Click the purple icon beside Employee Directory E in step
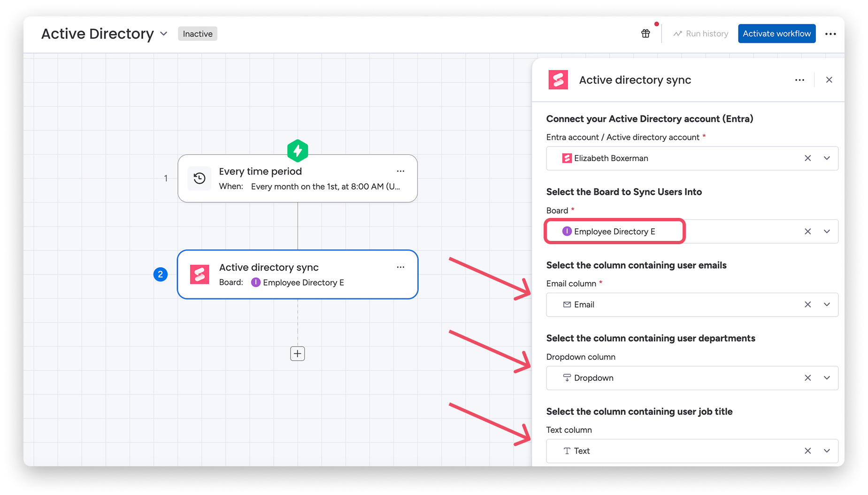The width and height of the screenshot is (868, 495). click(256, 282)
